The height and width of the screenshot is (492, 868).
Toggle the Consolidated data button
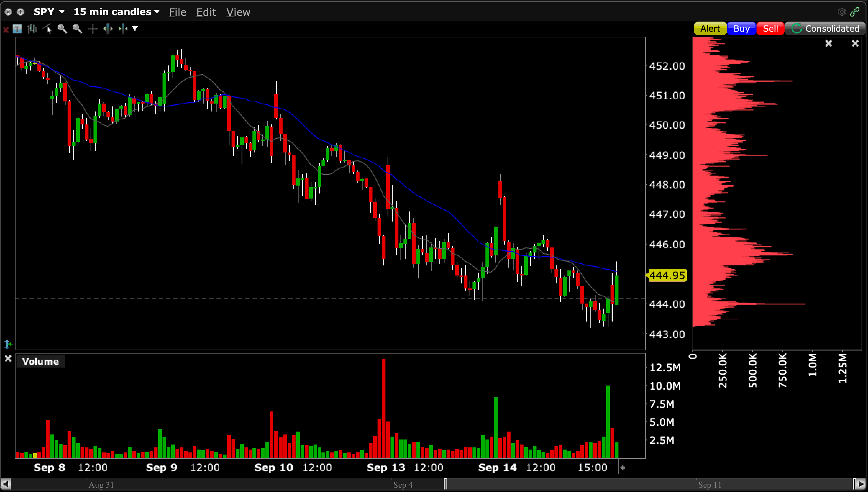point(825,29)
